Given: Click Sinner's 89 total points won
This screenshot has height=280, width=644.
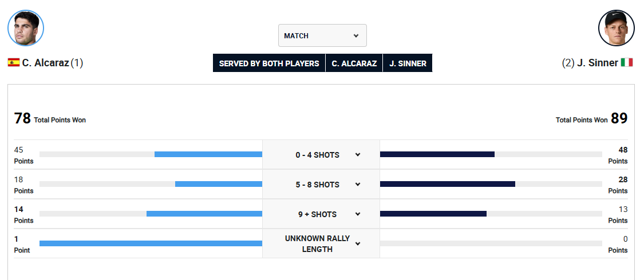Looking at the screenshot, I should click(619, 119).
